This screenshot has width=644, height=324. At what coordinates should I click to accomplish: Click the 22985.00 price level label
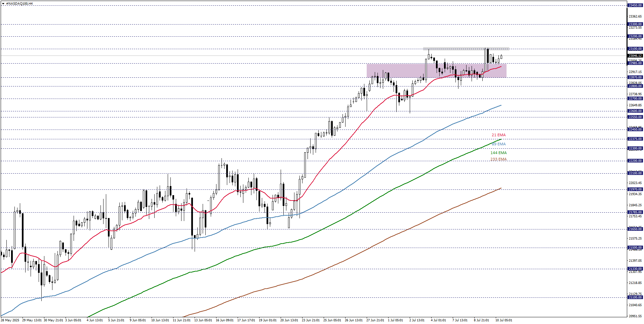pyautogui.click(x=635, y=63)
